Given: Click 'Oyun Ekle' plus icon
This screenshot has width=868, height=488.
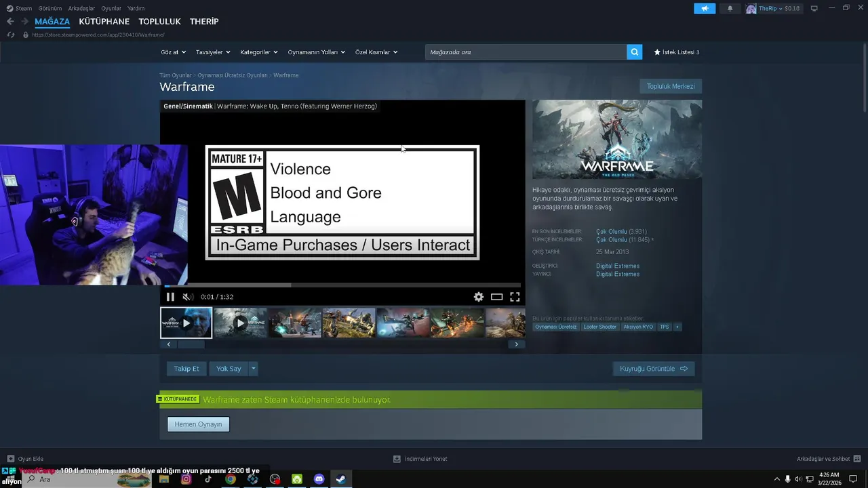Looking at the screenshot, I should 10,459.
